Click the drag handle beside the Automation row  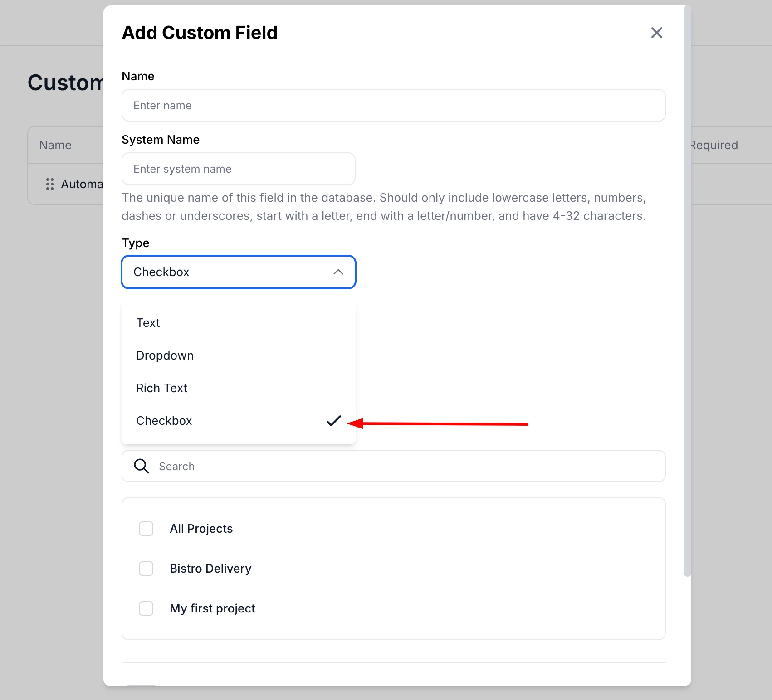49,184
